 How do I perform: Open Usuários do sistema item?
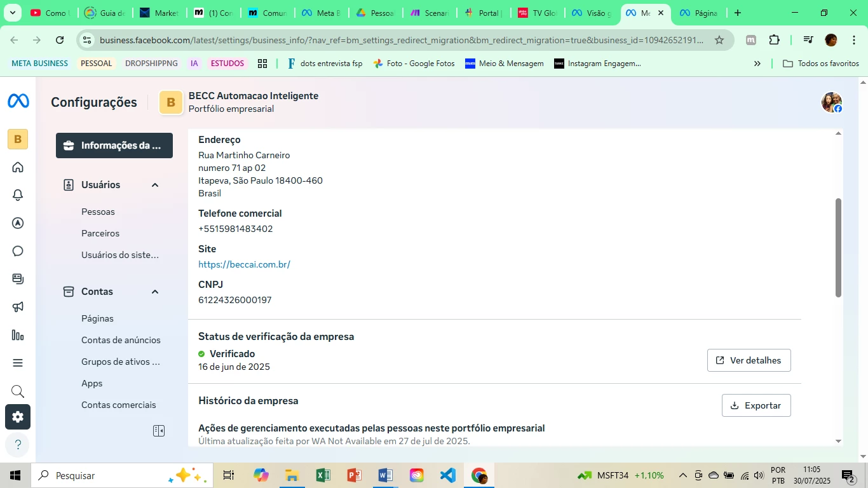(x=120, y=255)
